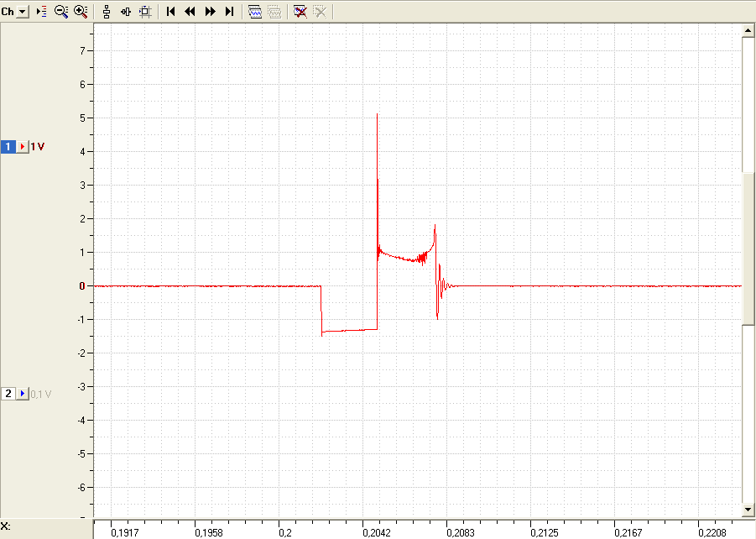
Task: Click the 7 voltage axis label
Action: point(82,51)
